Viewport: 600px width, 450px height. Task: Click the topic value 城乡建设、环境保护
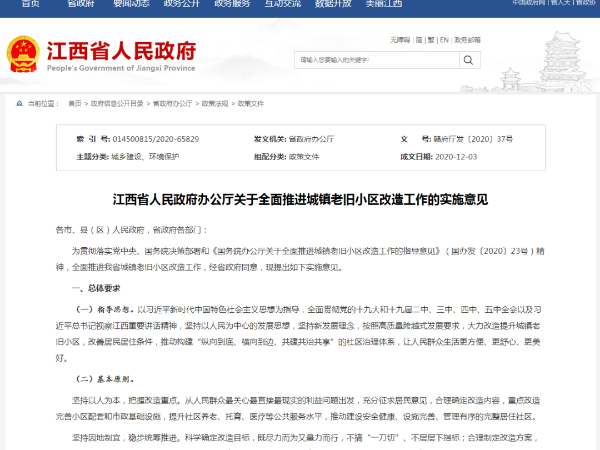coord(145,157)
